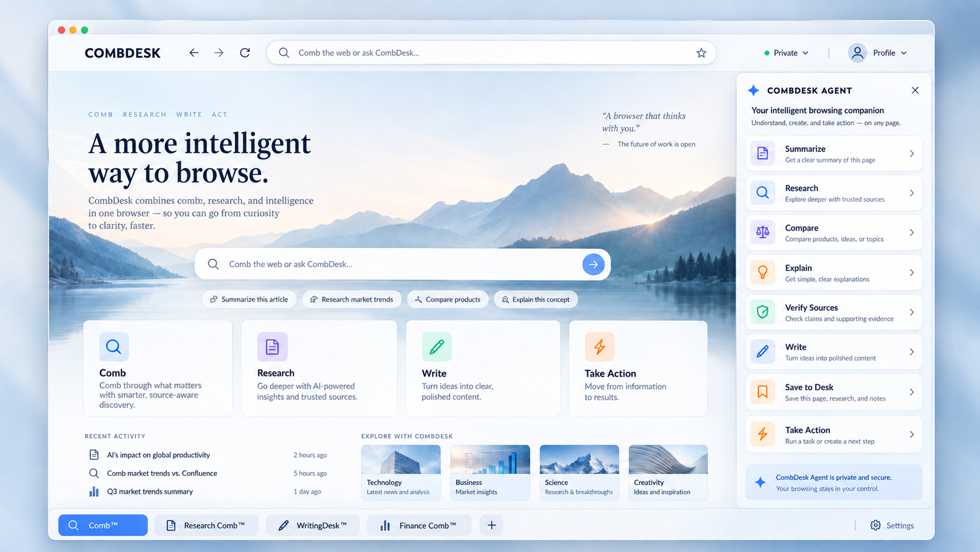Switch to the Comb™ tab
Screen dimensions: 980x552
[x=103, y=526]
